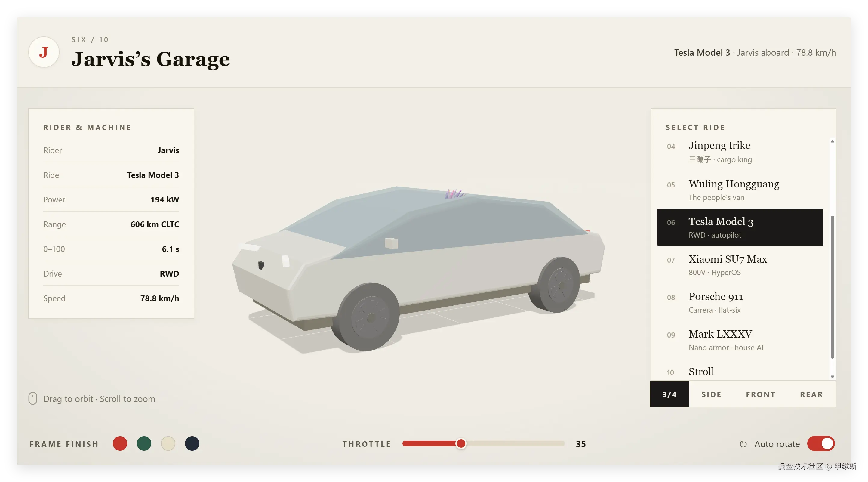Click the rotate arrow icon beside Auto rotate

point(743,444)
